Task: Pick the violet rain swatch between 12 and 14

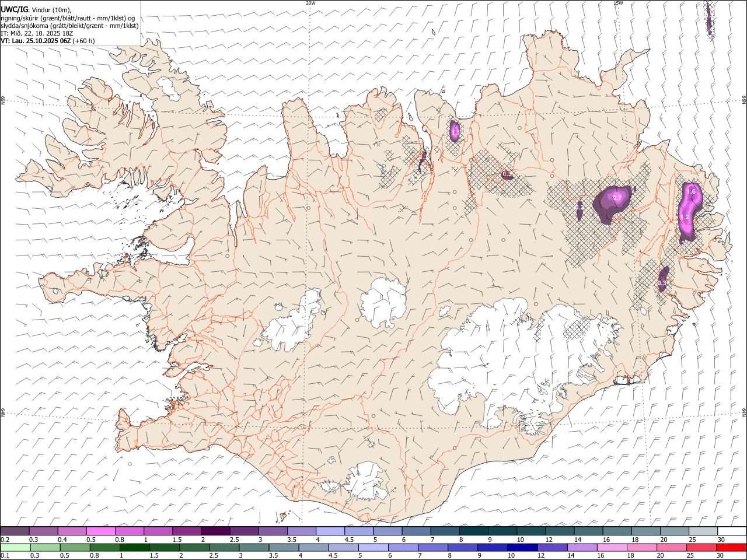Action: [552, 547]
